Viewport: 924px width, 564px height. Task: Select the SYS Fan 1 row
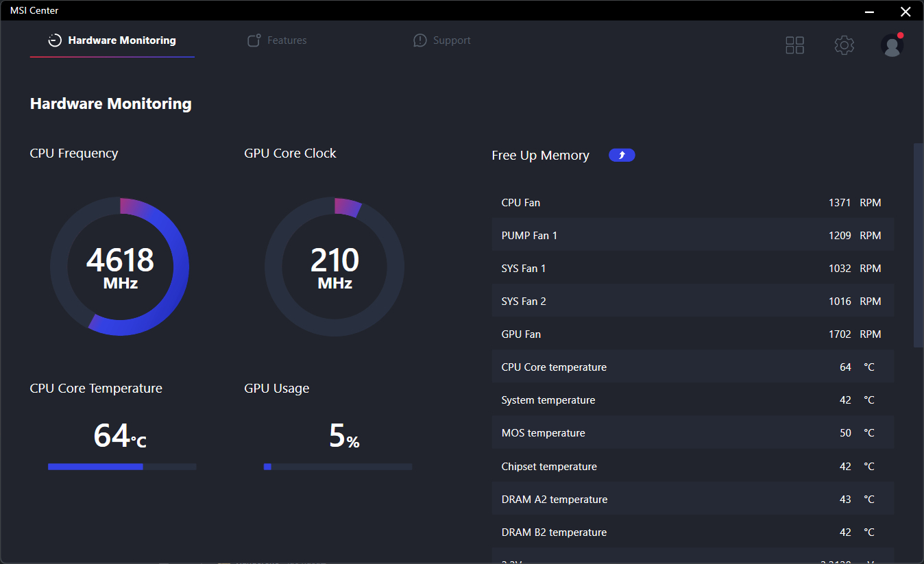coord(693,269)
